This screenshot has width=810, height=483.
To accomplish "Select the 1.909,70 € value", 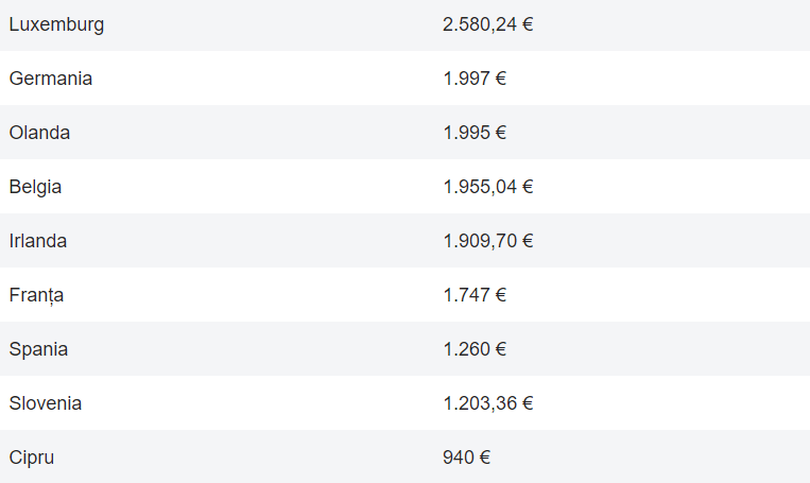I will coord(487,241).
